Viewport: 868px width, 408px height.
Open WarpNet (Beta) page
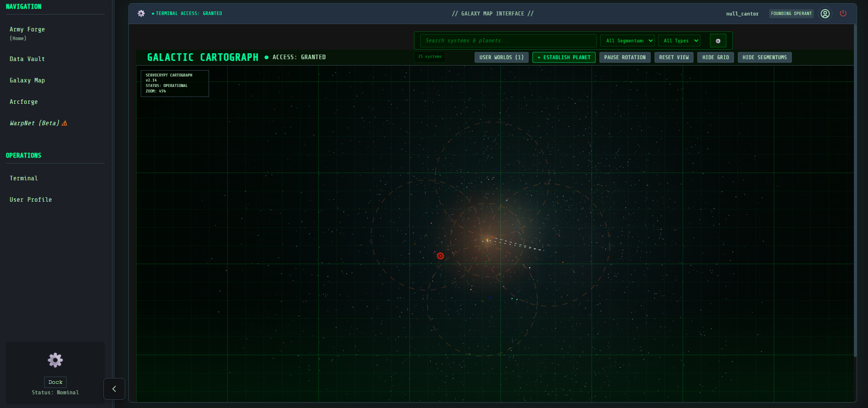pos(35,123)
